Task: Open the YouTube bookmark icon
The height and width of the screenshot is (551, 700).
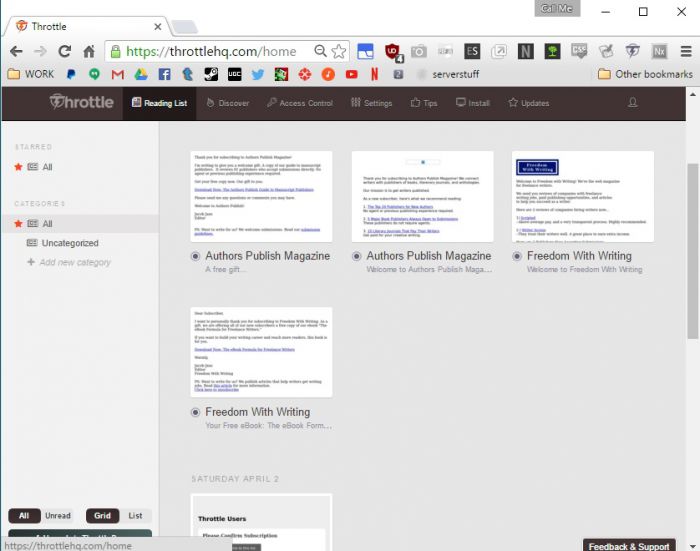Action: point(351,74)
